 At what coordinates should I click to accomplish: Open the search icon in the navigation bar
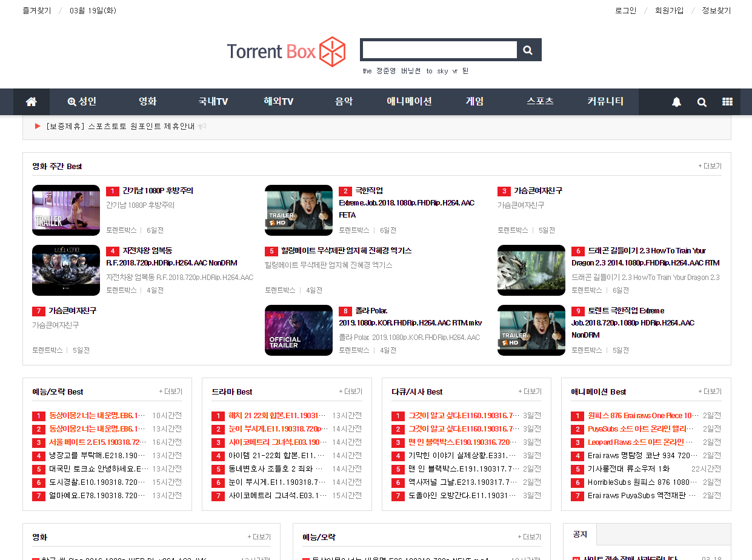pos(702,102)
